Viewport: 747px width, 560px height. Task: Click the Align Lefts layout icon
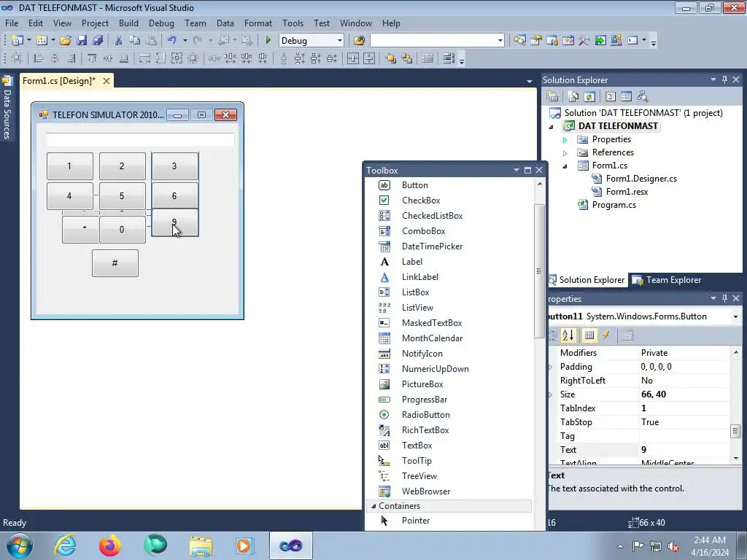[x=39, y=58]
